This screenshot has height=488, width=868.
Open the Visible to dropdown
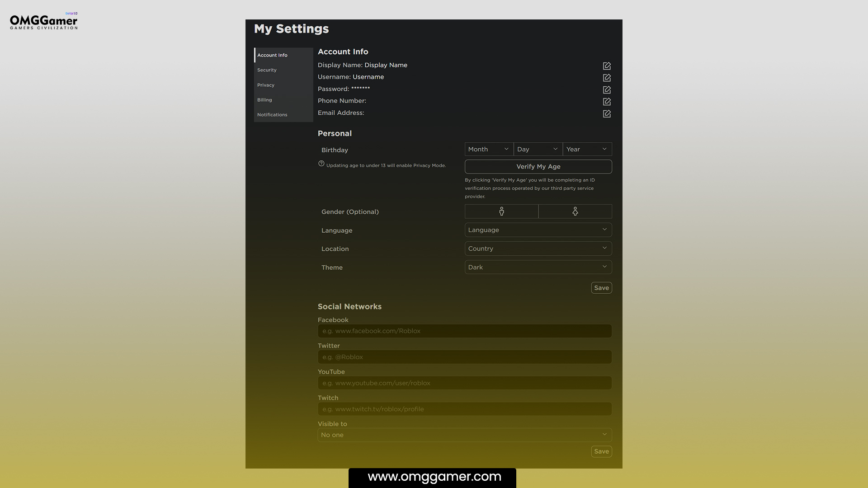tap(465, 435)
